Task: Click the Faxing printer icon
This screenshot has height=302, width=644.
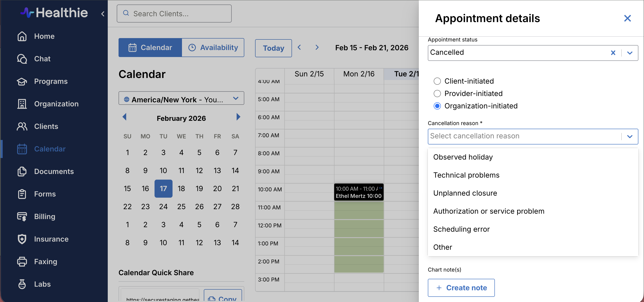Action: 22,261
